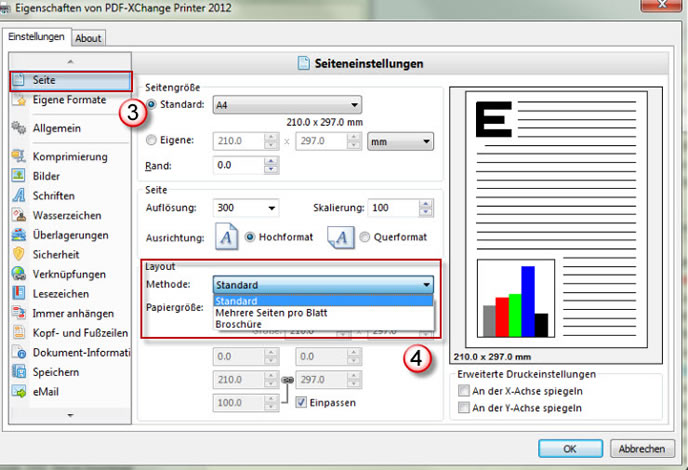Open the mm units dropdown
This screenshot has height=470, width=688.
pos(400,142)
